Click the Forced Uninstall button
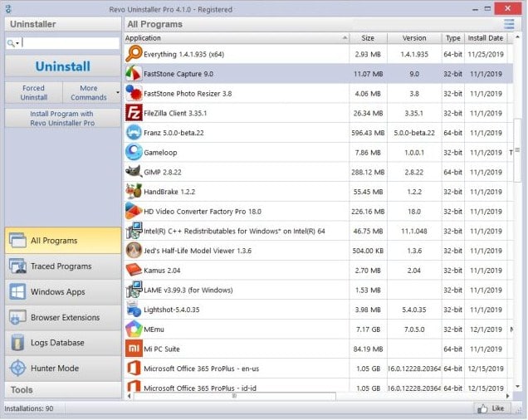Viewport: 528px width, 420px height. [34, 93]
